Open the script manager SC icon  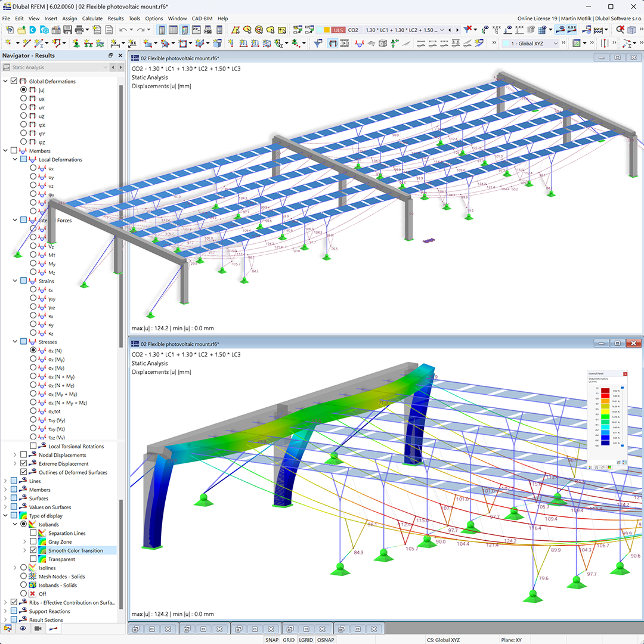click(208, 30)
